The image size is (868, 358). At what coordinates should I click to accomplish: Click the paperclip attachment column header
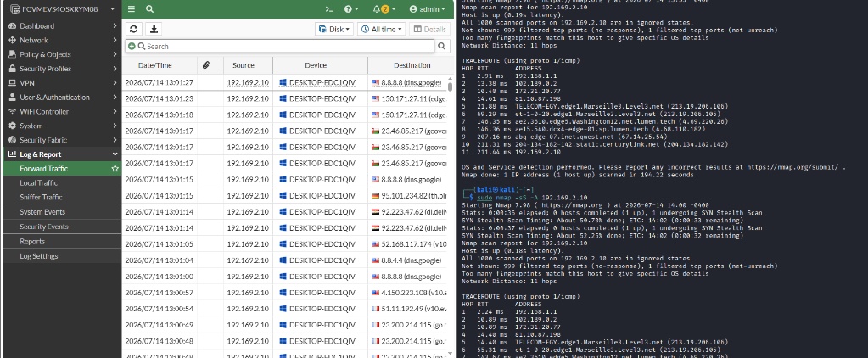(x=205, y=65)
